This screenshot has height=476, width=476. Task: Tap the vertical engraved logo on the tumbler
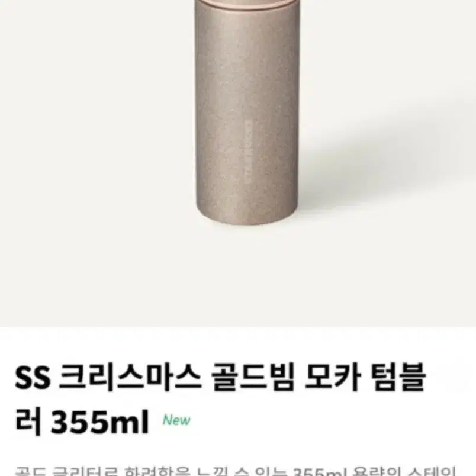[x=247, y=152]
